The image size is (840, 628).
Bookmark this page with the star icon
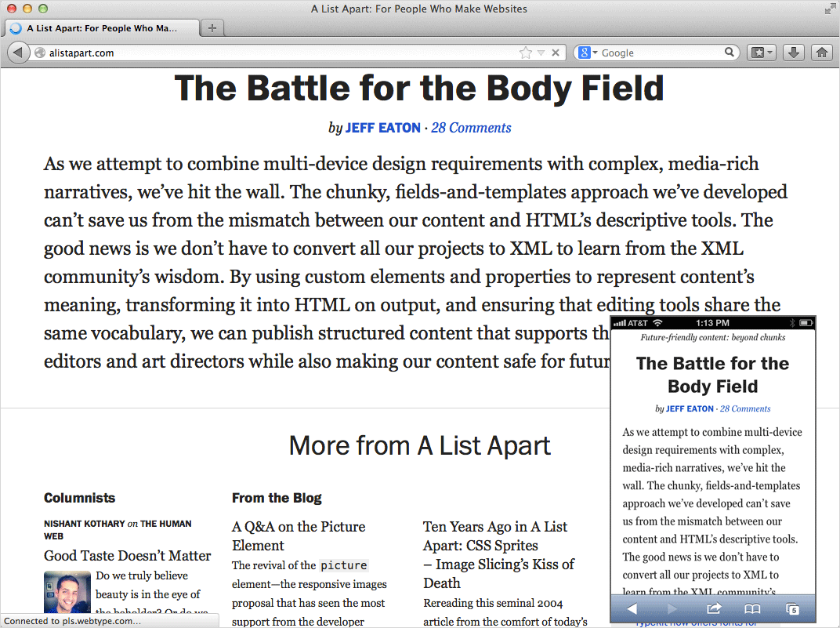526,53
